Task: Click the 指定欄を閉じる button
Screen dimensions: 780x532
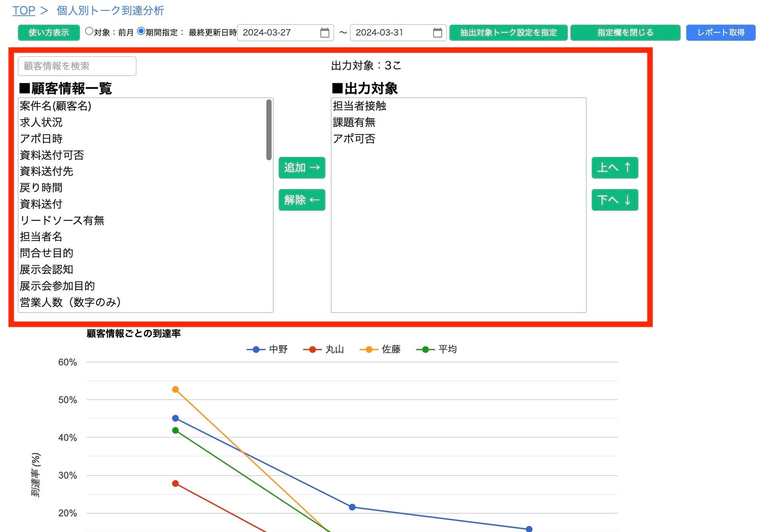Action: (x=625, y=33)
